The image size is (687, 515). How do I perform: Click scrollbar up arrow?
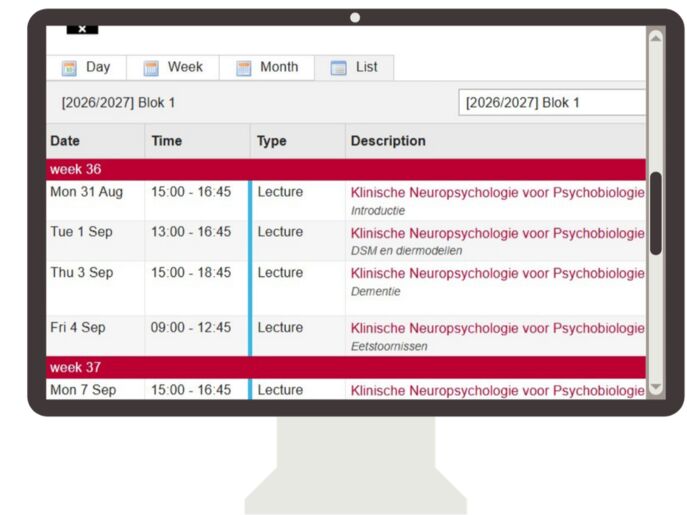tap(655, 39)
